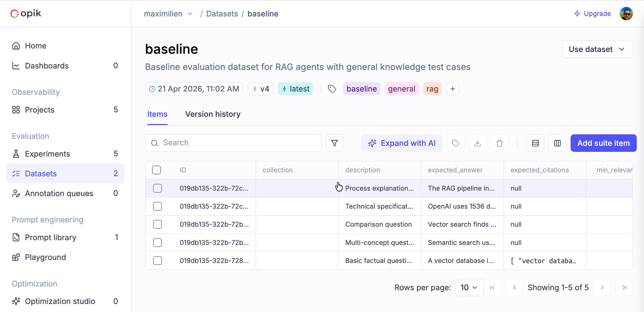This screenshot has height=312, width=644.
Task: Open the Optimization studio
Action: click(60, 301)
